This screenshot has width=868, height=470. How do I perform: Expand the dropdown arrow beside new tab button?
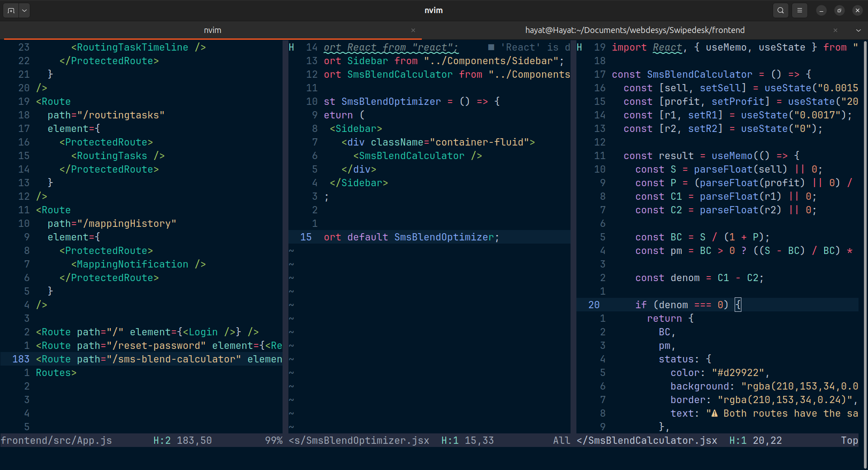pyautogui.click(x=24, y=10)
